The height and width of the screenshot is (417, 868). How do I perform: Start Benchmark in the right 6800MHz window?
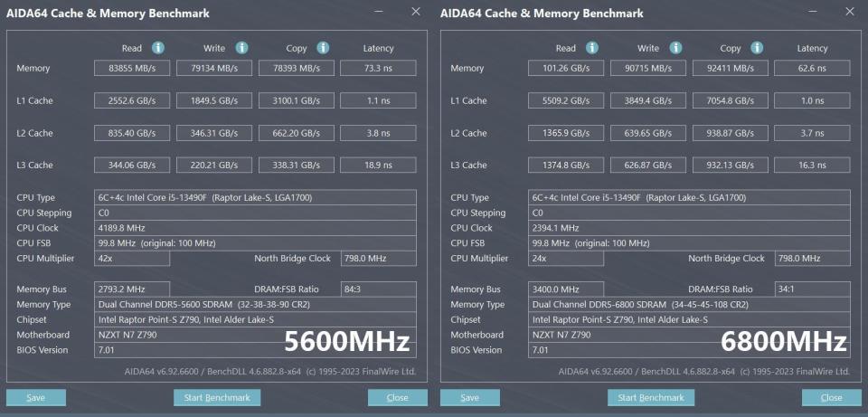[651, 397]
